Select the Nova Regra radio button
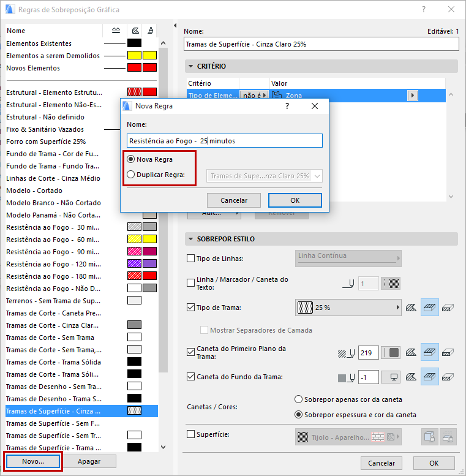Image resolution: width=466 pixels, height=476 pixels. 131,159
